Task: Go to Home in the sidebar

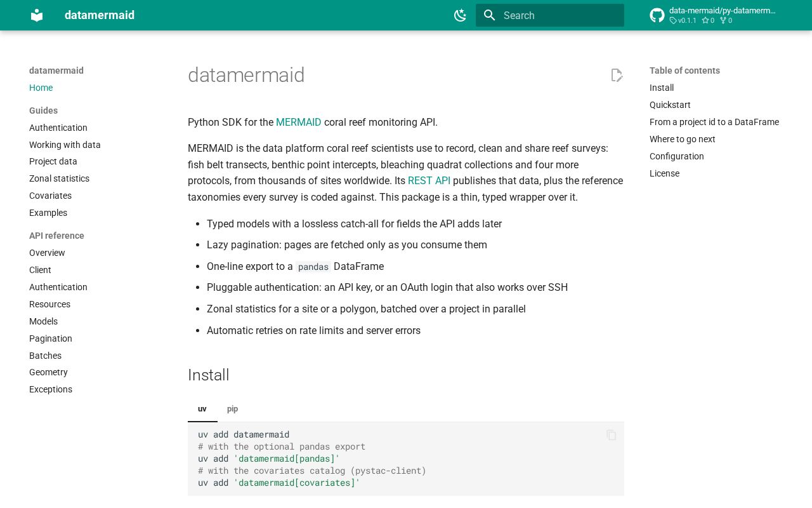Action: click(x=41, y=88)
